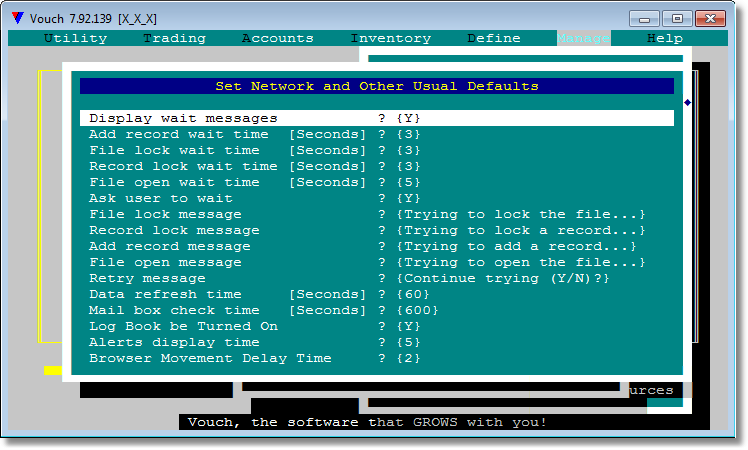Edit File open wait time value {5}
Screen dimensions: 748x450
click(408, 182)
